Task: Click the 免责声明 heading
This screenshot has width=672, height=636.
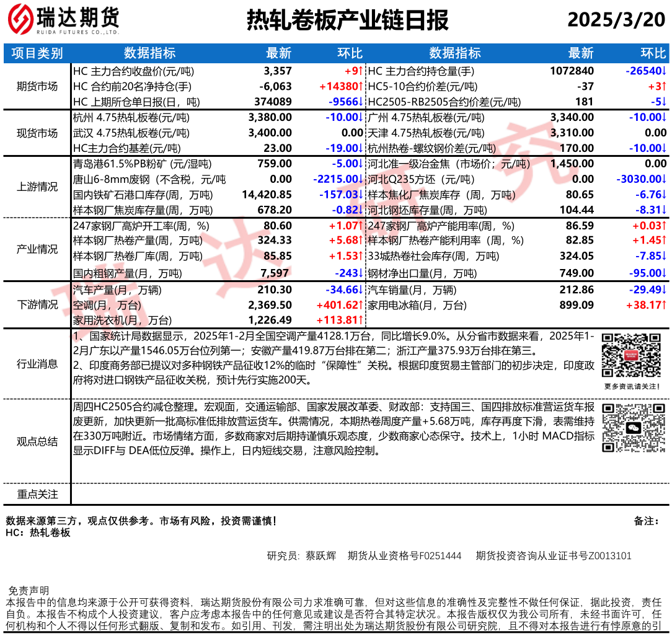Action: [28, 590]
